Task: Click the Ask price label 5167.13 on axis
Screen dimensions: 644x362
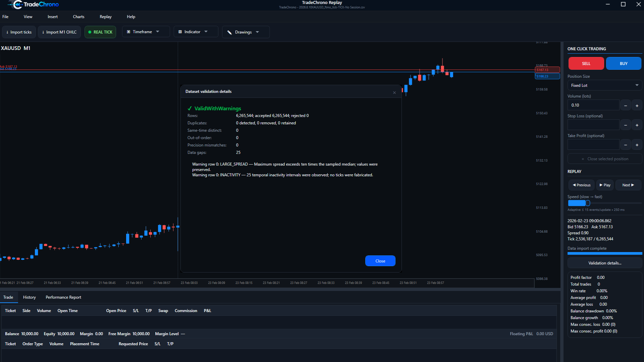Action: coord(547,70)
